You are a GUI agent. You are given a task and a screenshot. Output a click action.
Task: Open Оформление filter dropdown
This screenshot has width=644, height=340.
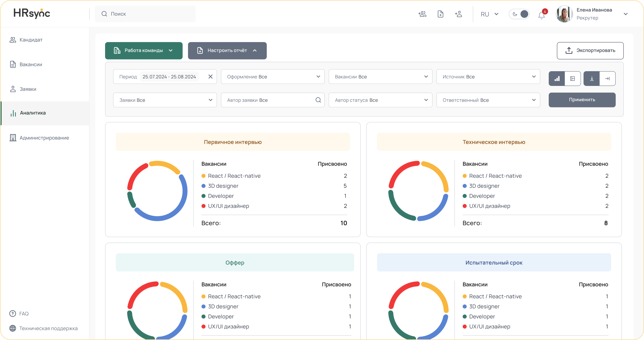[x=273, y=77]
